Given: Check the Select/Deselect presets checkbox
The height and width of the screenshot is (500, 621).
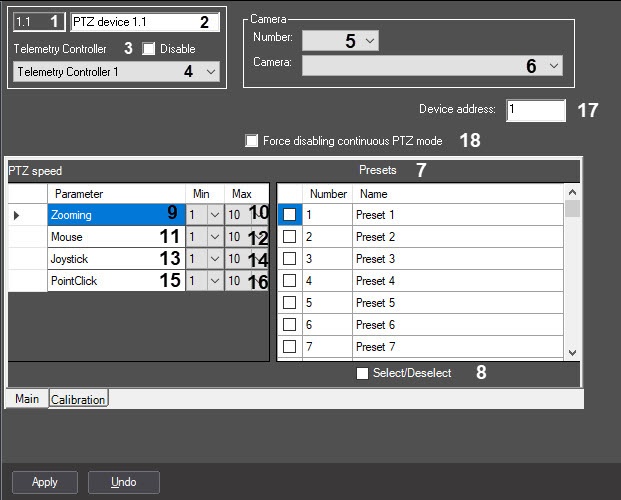Looking at the screenshot, I should pos(363,373).
